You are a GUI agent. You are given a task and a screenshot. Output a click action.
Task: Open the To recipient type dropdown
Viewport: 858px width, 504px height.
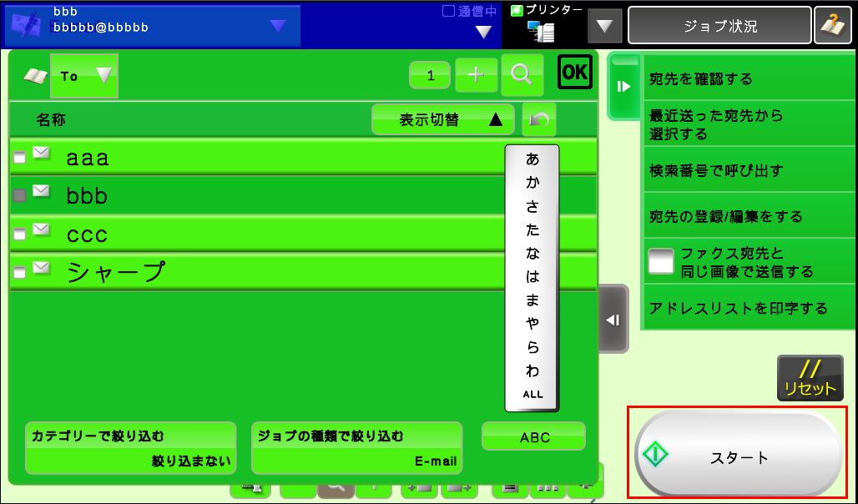(85, 76)
